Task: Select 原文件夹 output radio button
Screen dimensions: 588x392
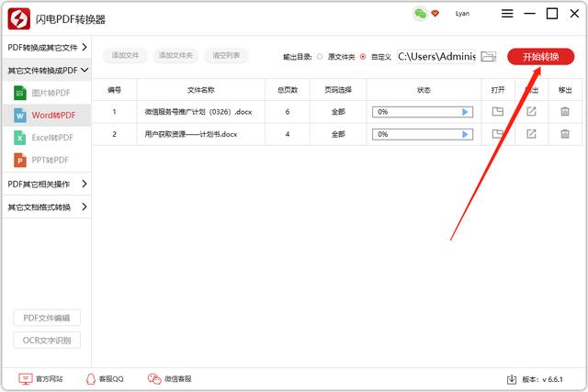Action: [320, 56]
